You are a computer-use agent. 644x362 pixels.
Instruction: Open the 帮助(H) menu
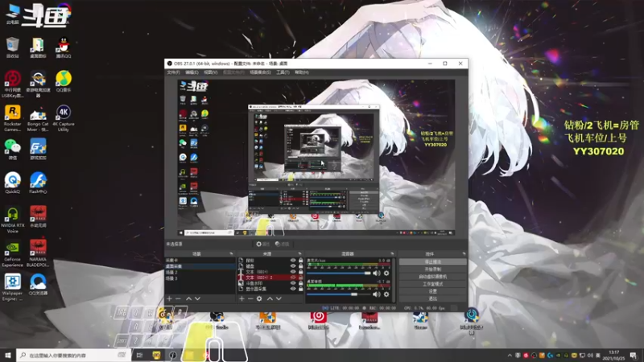pyautogui.click(x=301, y=72)
